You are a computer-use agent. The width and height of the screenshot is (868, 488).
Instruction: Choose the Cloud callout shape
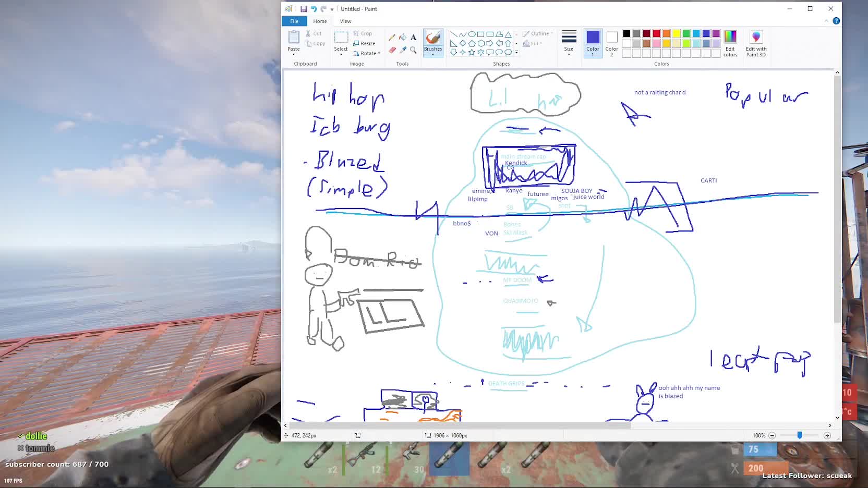[508, 52]
